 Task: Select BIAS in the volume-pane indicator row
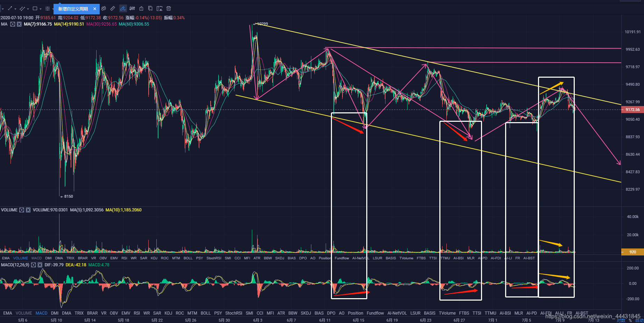point(292,258)
